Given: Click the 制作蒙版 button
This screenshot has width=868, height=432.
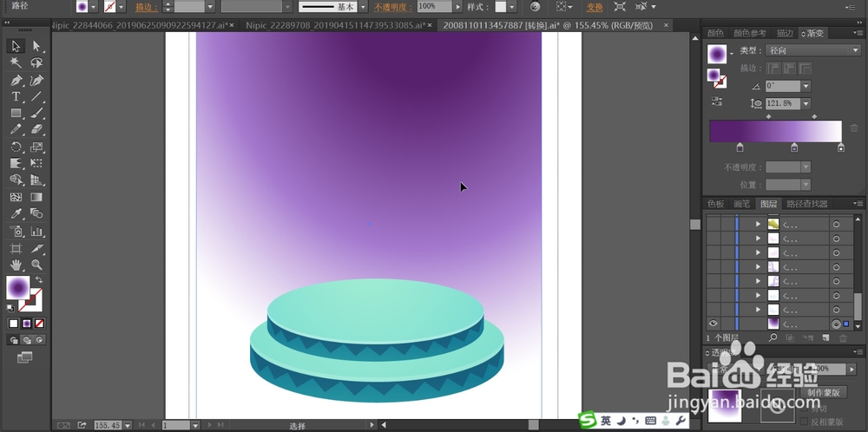Looking at the screenshot, I should pyautogui.click(x=824, y=393).
